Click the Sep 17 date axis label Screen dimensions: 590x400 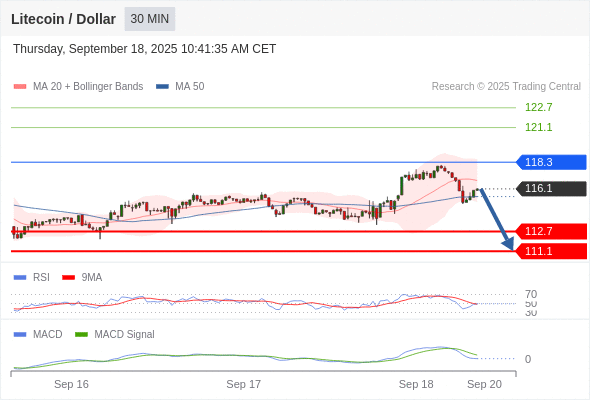[x=243, y=384]
